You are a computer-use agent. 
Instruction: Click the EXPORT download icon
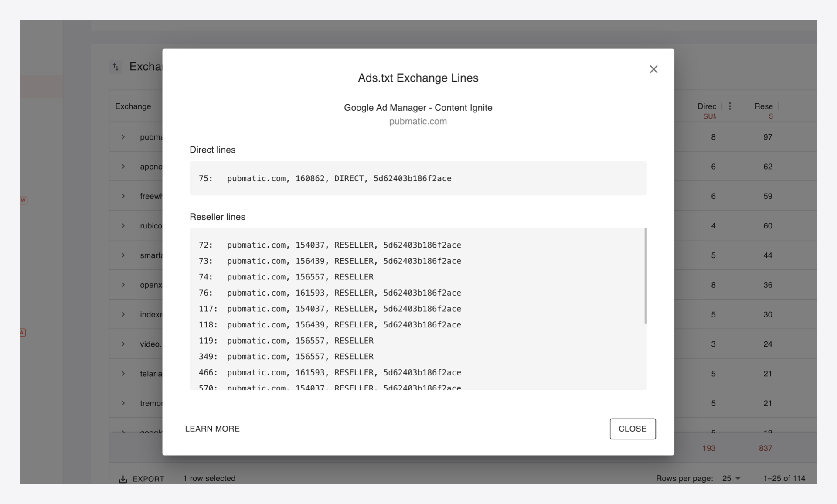tap(123, 479)
